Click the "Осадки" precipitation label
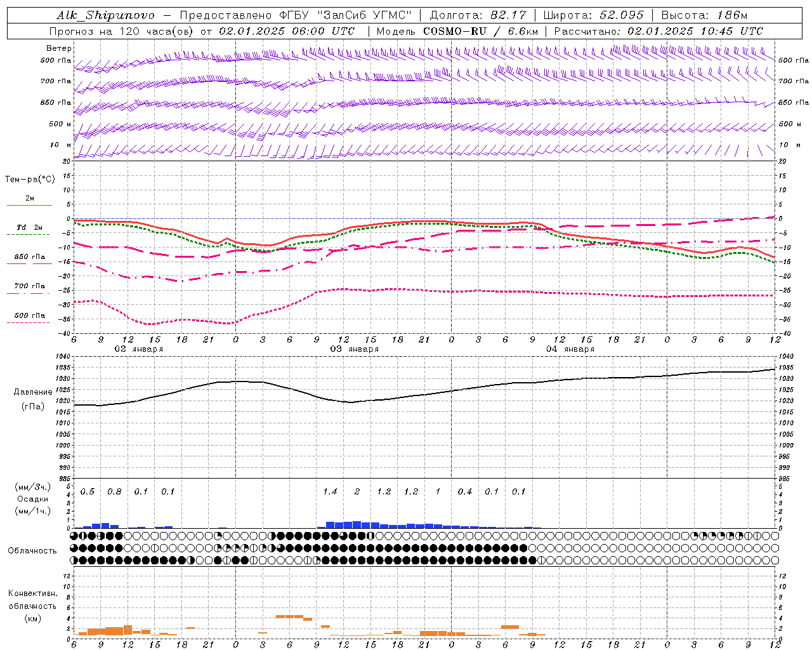Viewport: 812px width, 650px height. (33, 499)
